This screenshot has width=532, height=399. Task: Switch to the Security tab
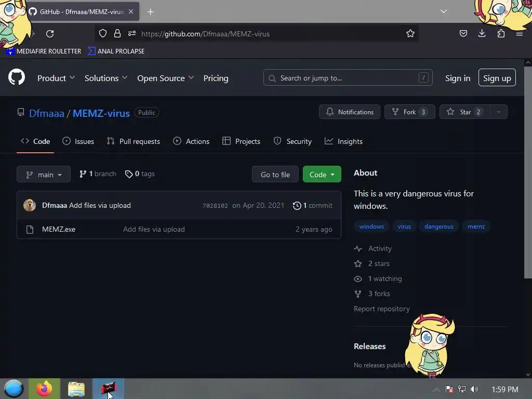pyautogui.click(x=292, y=141)
